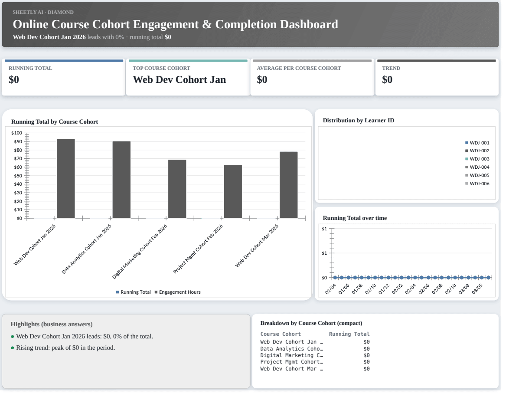This screenshot has width=532, height=400.
Task: Select the Average Per Course Cohort card
Action: pos(312,78)
